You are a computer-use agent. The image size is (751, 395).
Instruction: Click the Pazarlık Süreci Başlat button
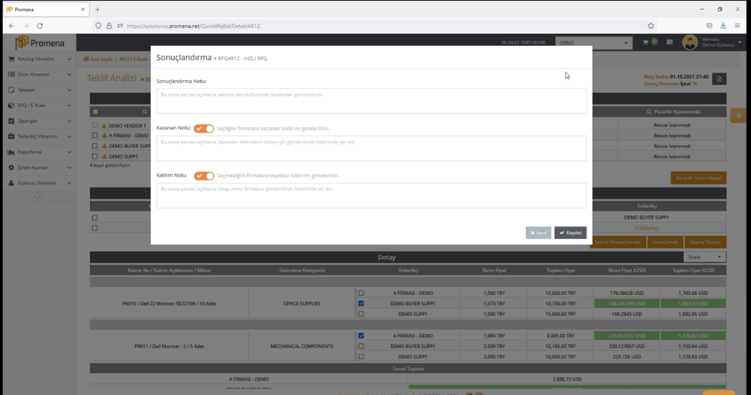pyautogui.click(x=698, y=178)
